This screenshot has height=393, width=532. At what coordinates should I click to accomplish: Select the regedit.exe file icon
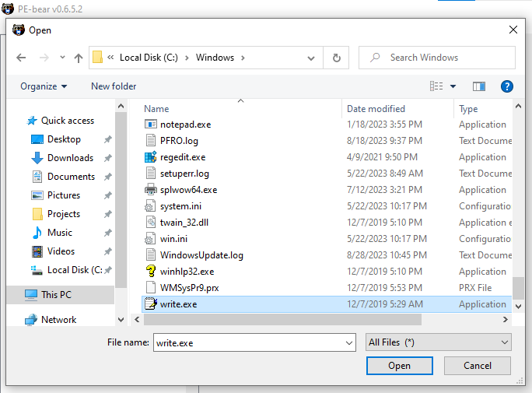click(x=151, y=156)
